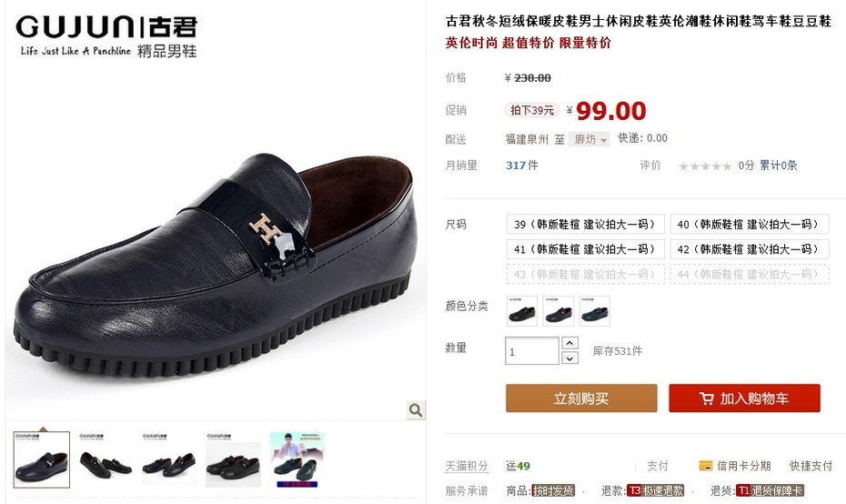Click the T1 return guarantee card badge
The width and height of the screenshot is (846, 504).
click(x=770, y=490)
